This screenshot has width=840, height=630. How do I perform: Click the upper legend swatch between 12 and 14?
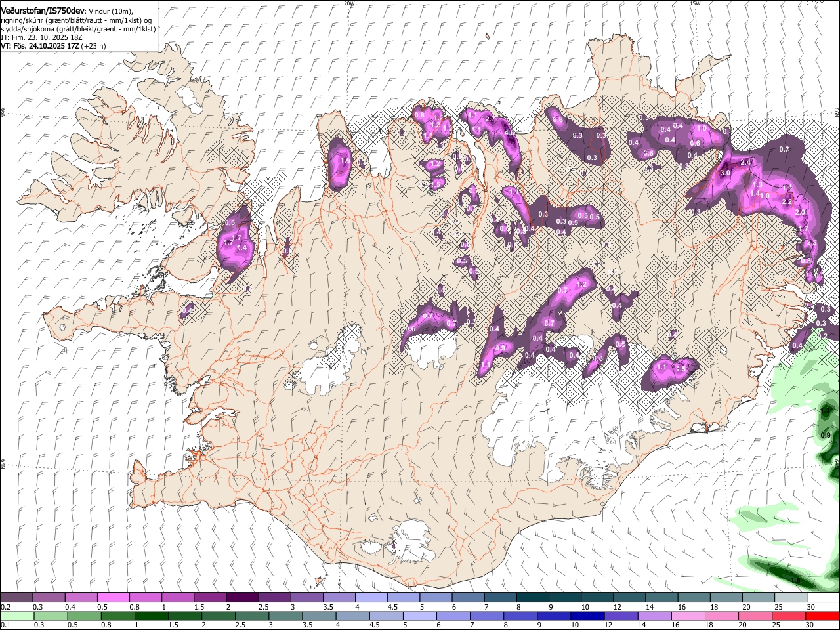click(630, 598)
